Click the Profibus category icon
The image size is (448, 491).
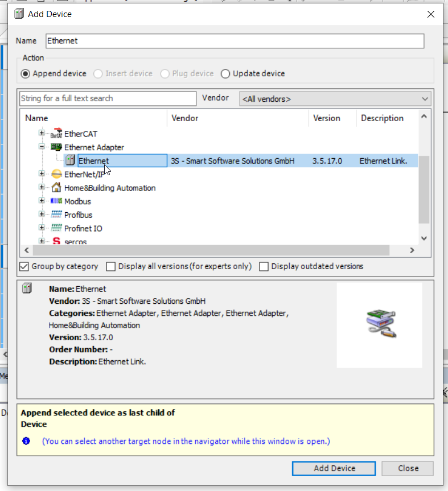coord(56,214)
